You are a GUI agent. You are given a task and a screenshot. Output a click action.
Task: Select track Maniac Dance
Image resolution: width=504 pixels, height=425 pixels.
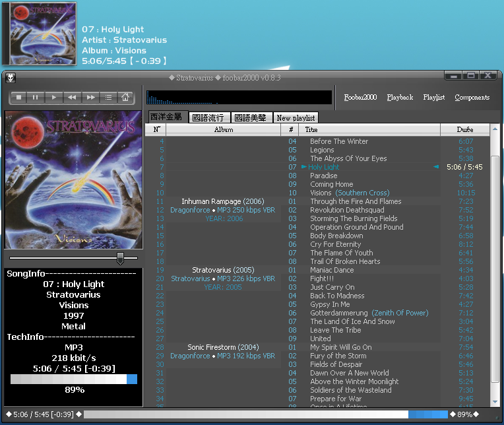(332, 270)
